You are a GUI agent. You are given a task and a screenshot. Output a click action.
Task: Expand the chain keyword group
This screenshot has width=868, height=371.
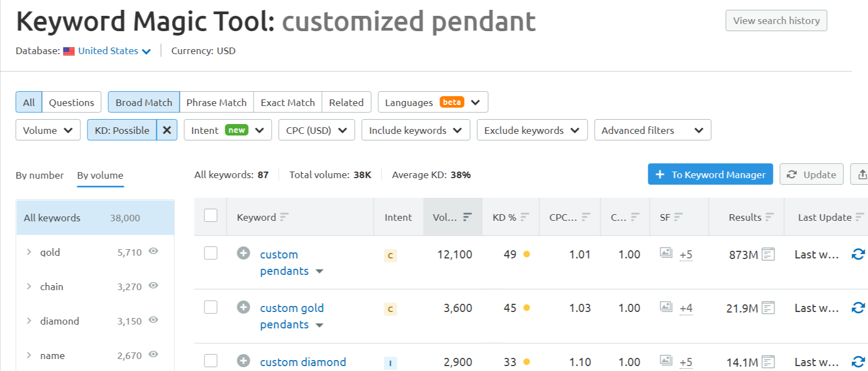[x=29, y=286]
